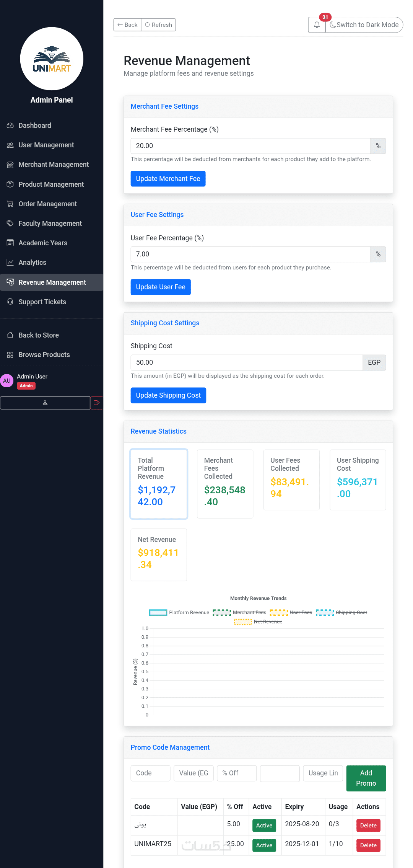Delete the promo expiring 2025-08-20

[x=368, y=826]
